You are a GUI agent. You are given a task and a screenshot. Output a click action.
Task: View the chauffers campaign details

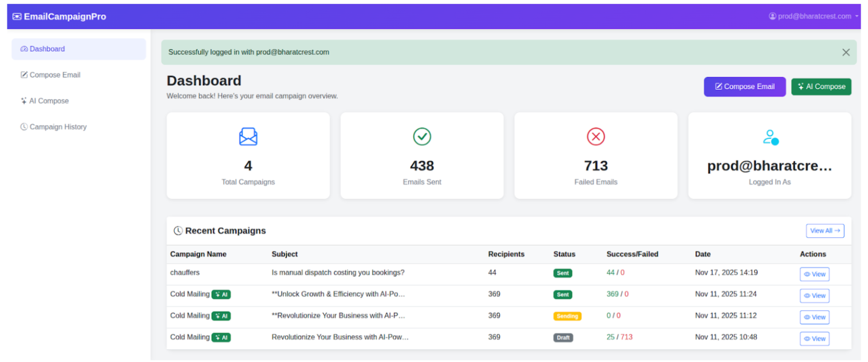click(814, 275)
